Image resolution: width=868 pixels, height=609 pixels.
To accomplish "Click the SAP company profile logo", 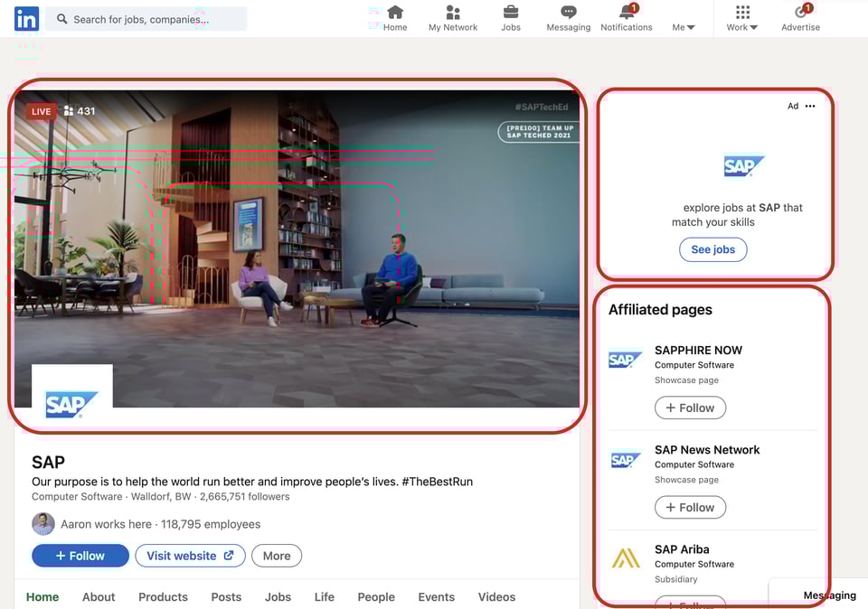I will pos(72,404).
